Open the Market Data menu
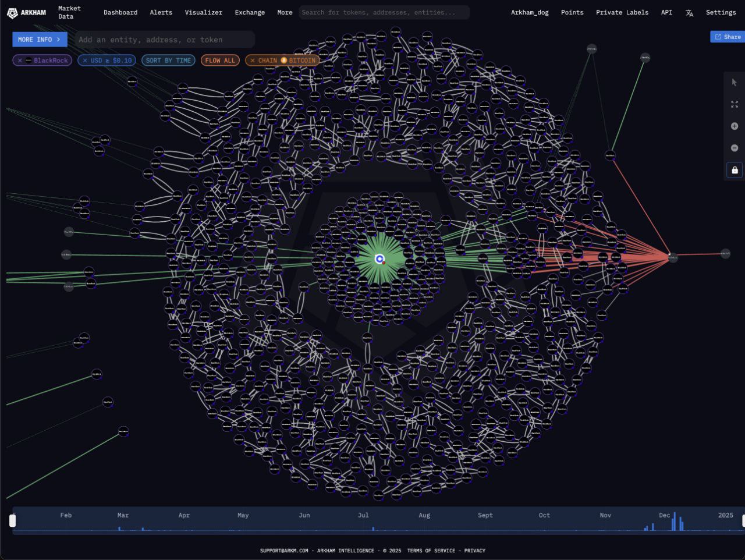This screenshot has width=745, height=560. pos(69,12)
